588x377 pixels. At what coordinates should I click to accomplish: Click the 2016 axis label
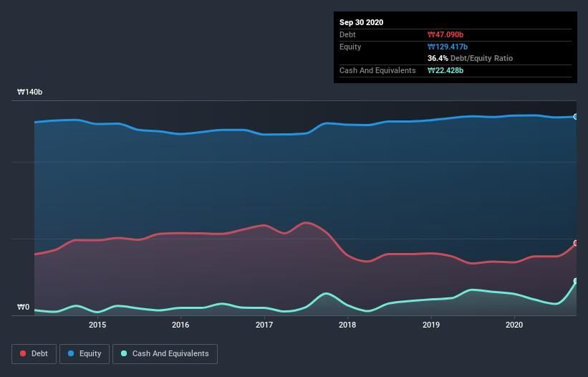click(180, 325)
